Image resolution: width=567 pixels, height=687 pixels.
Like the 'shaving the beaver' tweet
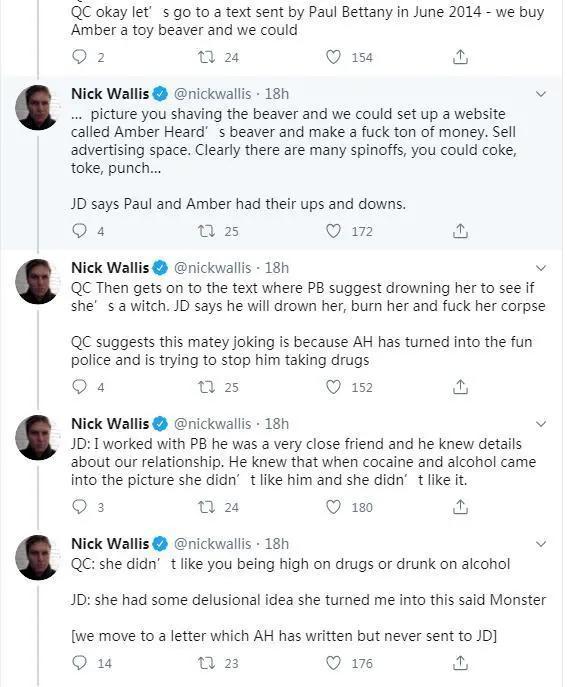pos(333,230)
